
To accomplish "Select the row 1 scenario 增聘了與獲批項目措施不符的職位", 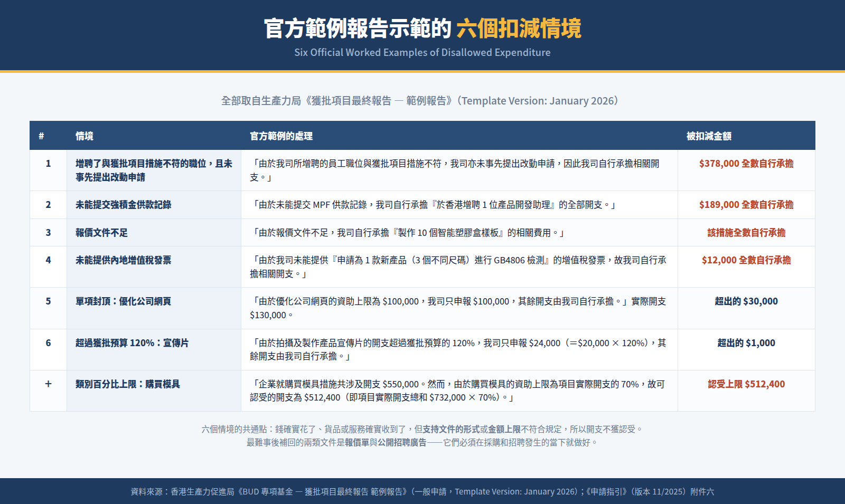I will (154, 170).
